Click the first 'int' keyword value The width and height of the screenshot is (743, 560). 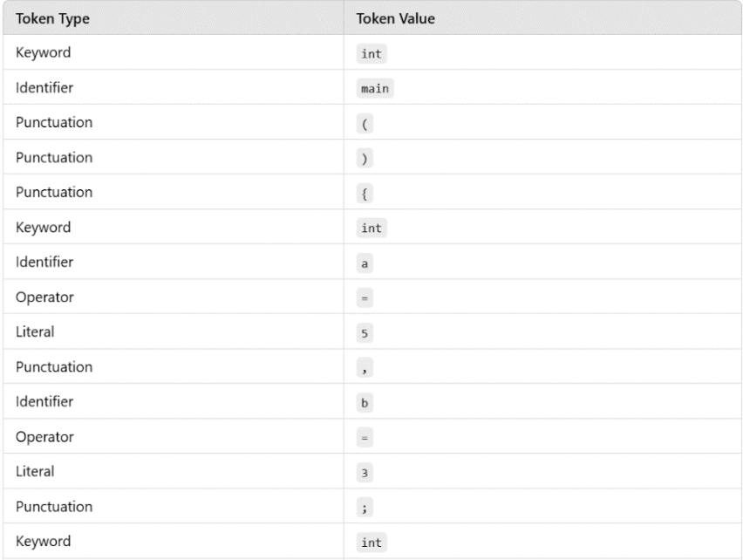(x=371, y=53)
